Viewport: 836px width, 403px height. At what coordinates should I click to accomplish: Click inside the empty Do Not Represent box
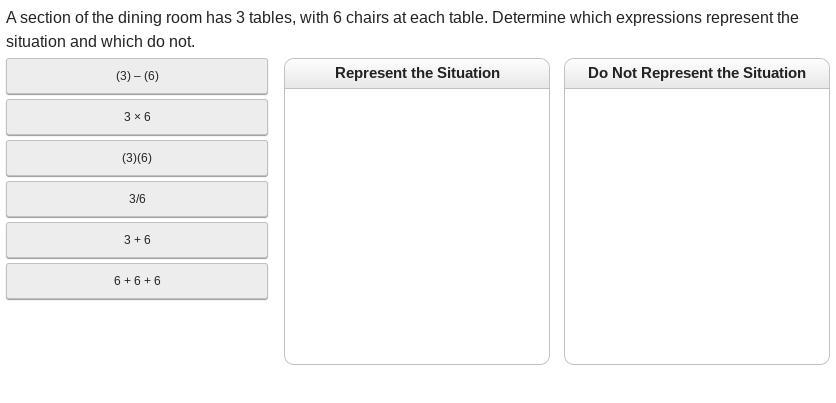pyautogui.click(x=696, y=225)
